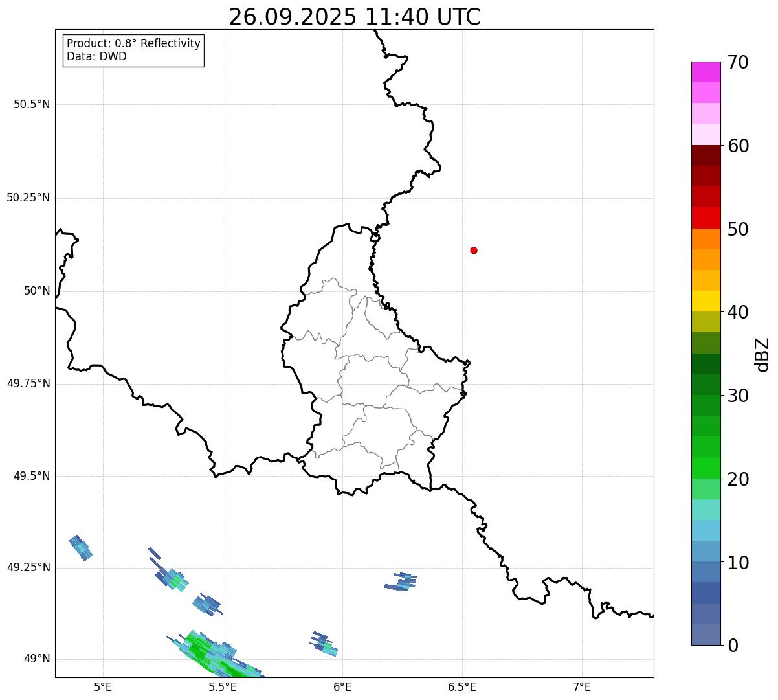Click the yellow 40 dBZ colorbar segment

click(706, 301)
